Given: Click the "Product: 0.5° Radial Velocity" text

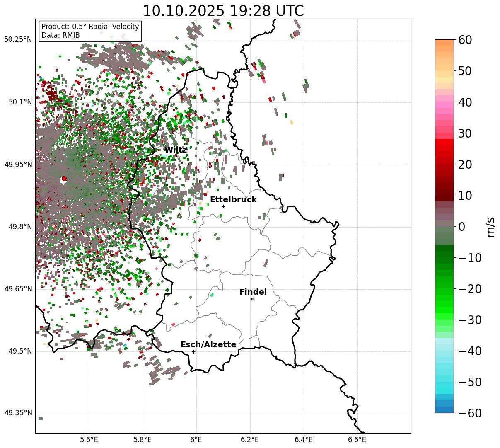Looking at the screenshot, I should click(90, 27).
